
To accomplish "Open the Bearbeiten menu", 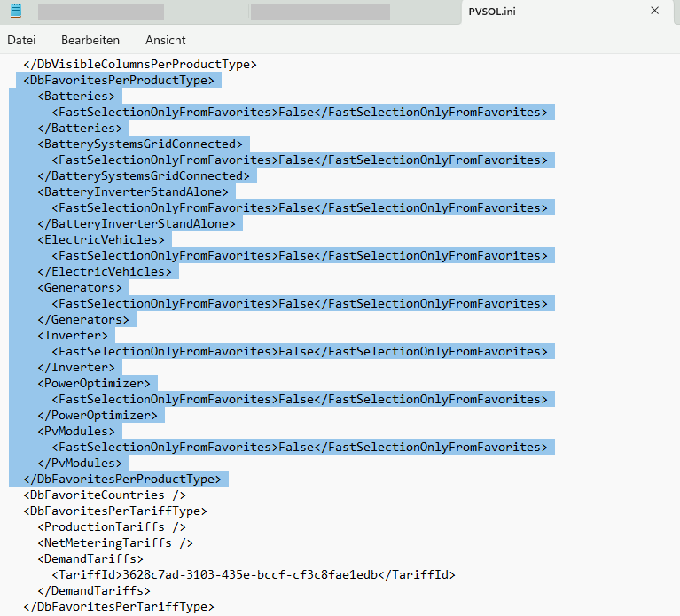I will tap(90, 41).
